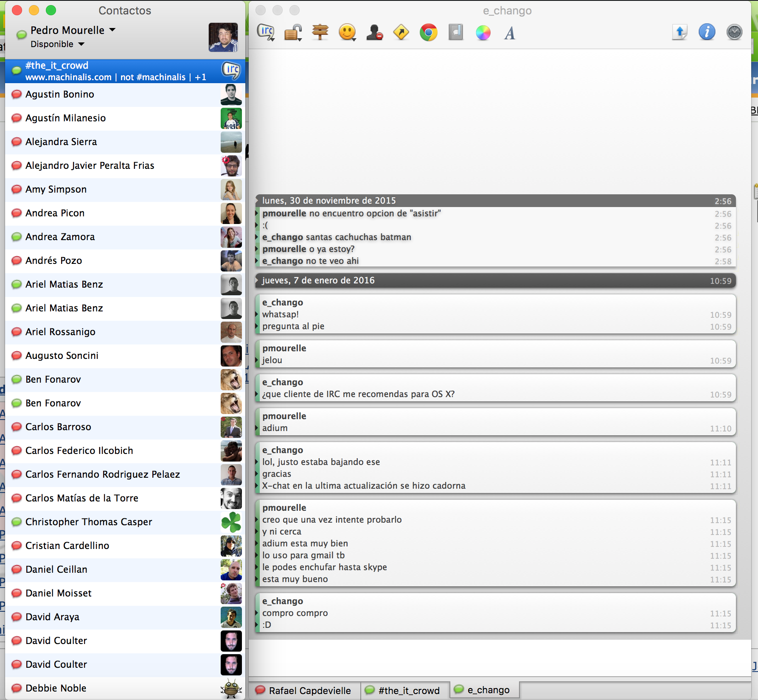
Task: Show contact info with blue i icon
Action: click(x=707, y=32)
